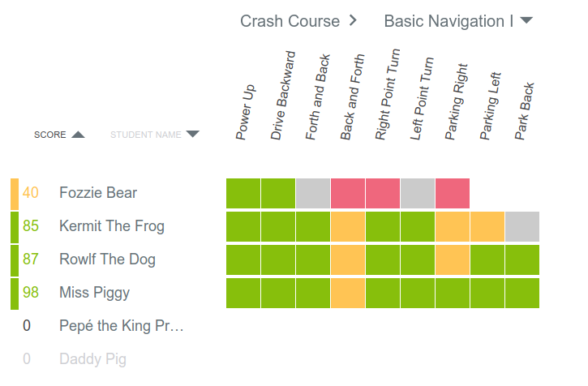
Task: Select the Power Up column header
Action: [245, 112]
